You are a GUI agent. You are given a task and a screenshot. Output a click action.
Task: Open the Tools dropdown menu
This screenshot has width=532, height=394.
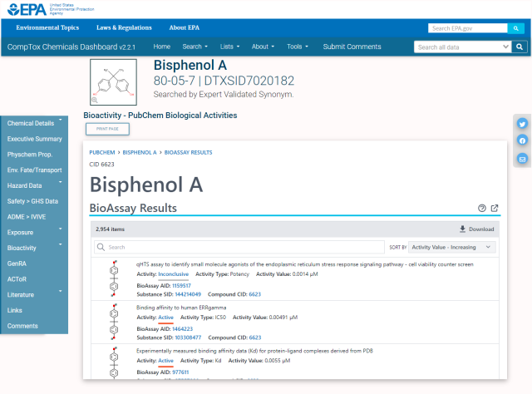click(x=297, y=47)
